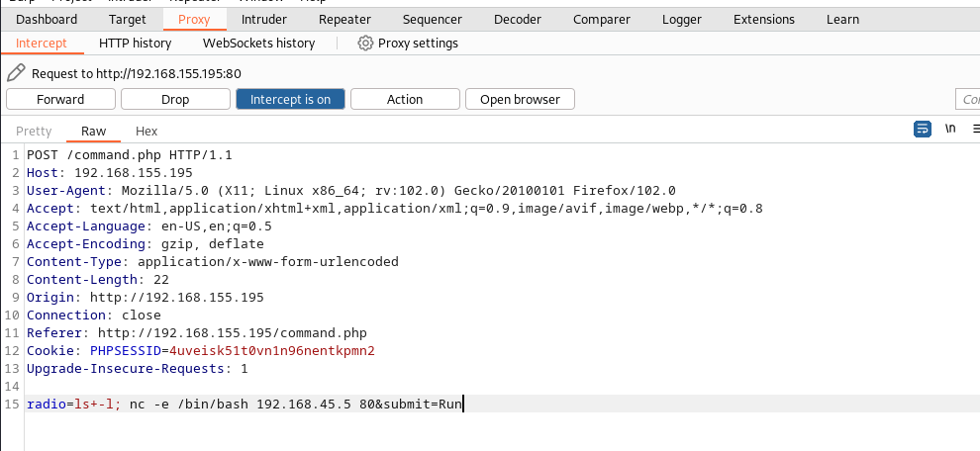Open the Action dropdown menu

pos(405,99)
